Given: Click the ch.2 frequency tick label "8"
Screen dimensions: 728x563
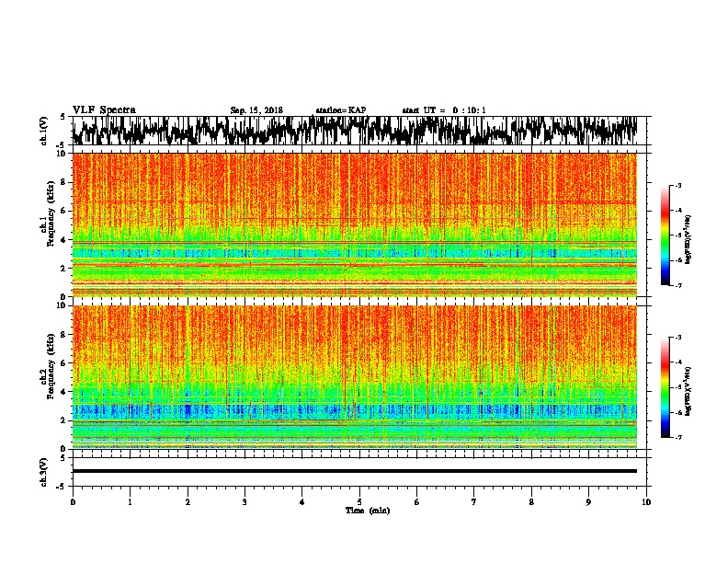Looking at the screenshot, I should 63,335.
